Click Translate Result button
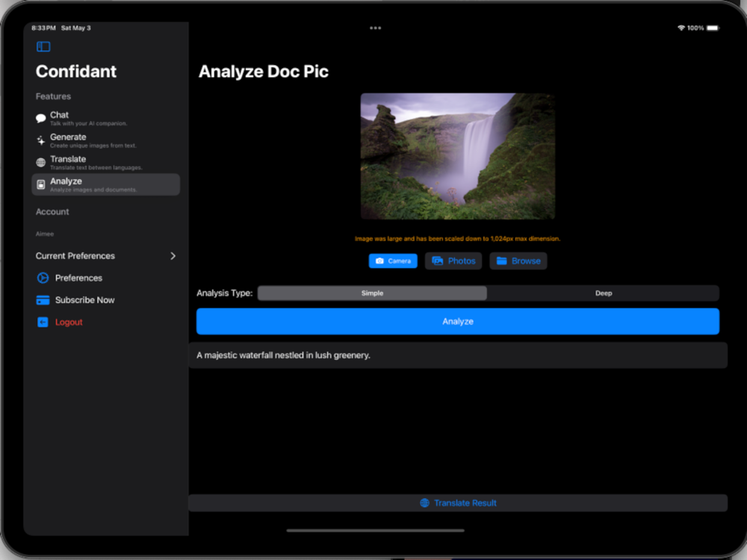 458,503
